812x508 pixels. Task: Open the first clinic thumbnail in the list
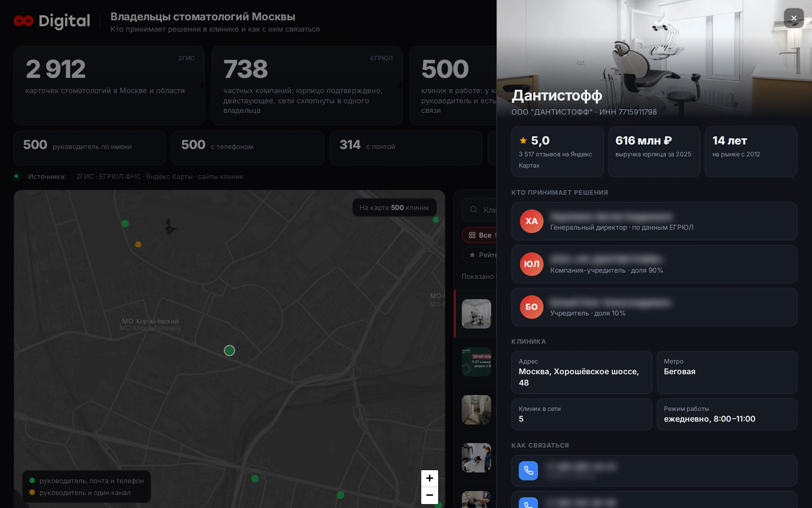point(476,314)
